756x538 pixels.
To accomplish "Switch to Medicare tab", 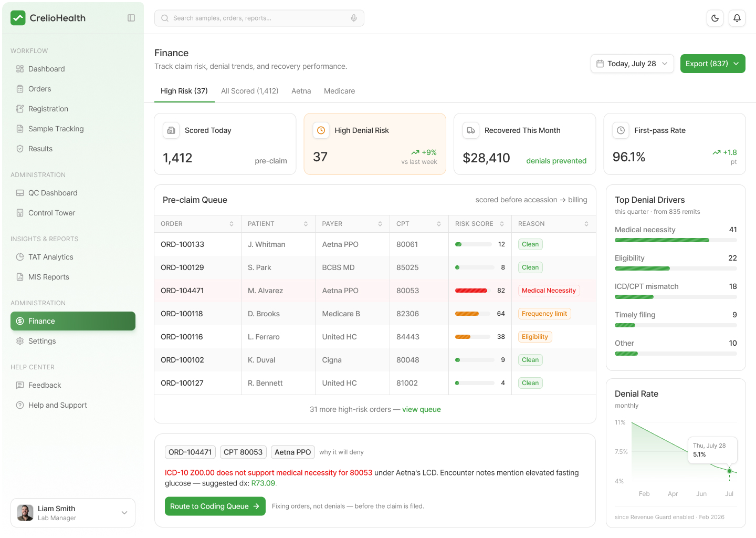I will (x=340, y=91).
